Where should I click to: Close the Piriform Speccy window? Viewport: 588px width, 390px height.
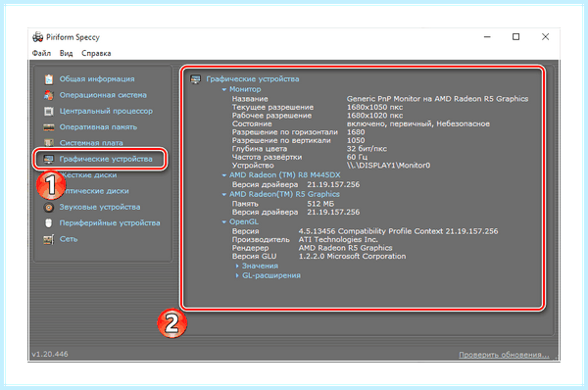click(x=545, y=37)
